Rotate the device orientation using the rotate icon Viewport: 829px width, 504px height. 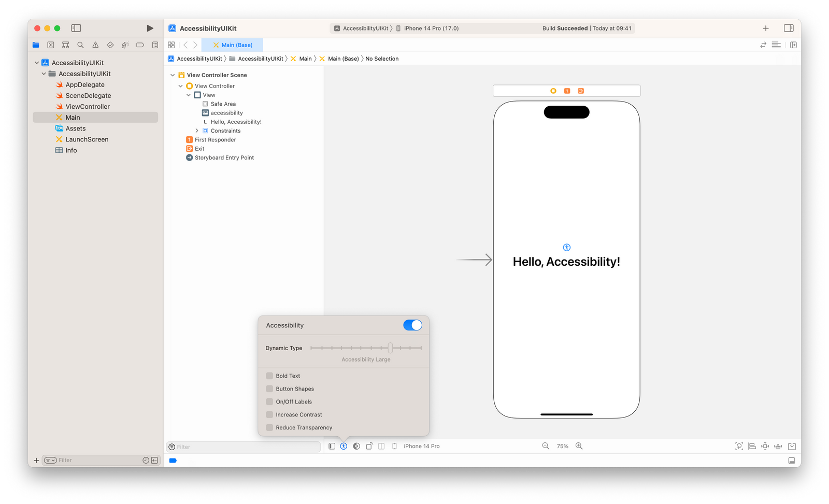pos(369,446)
